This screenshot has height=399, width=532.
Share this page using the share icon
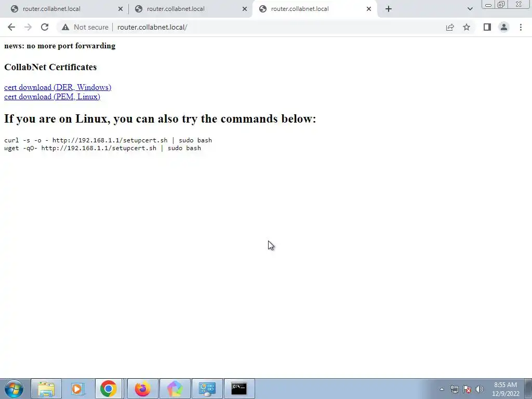pos(450,27)
